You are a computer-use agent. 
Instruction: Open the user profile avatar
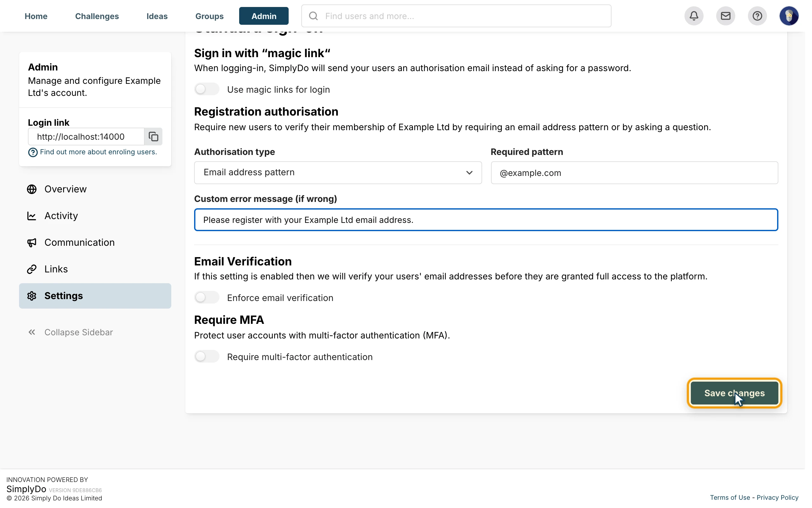click(789, 16)
